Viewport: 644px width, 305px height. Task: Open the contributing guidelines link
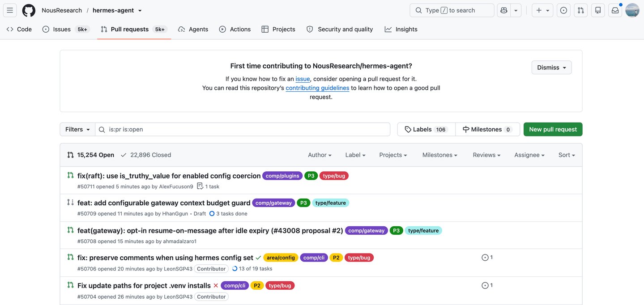pyautogui.click(x=317, y=88)
